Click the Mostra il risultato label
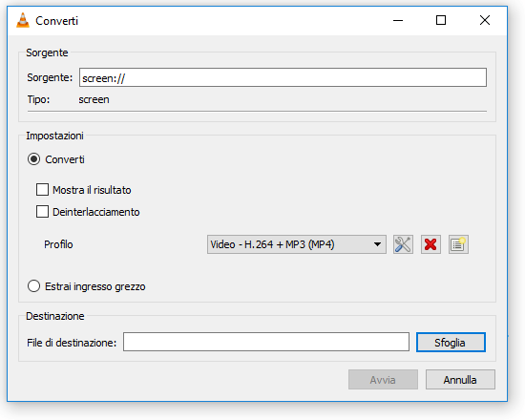This screenshot has width=525, height=420. coord(92,190)
